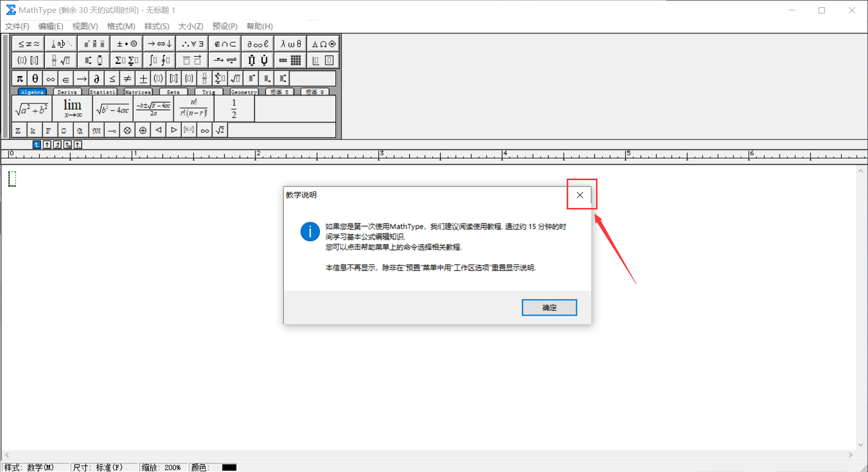This screenshot has width=868, height=472.
Task: Insert the not-equal ≠ symbol in the small bar
Action: 128,79
